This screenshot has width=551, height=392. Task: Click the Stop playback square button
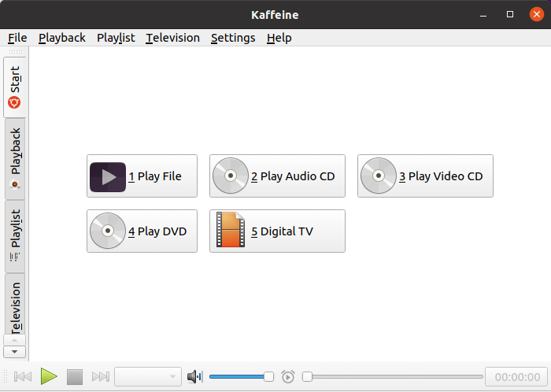tap(75, 376)
